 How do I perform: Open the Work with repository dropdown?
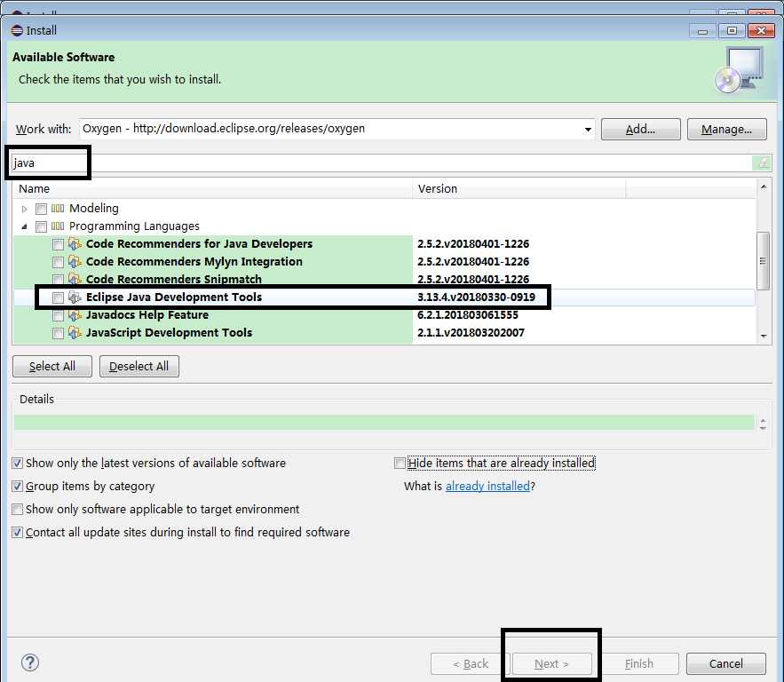(587, 128)
